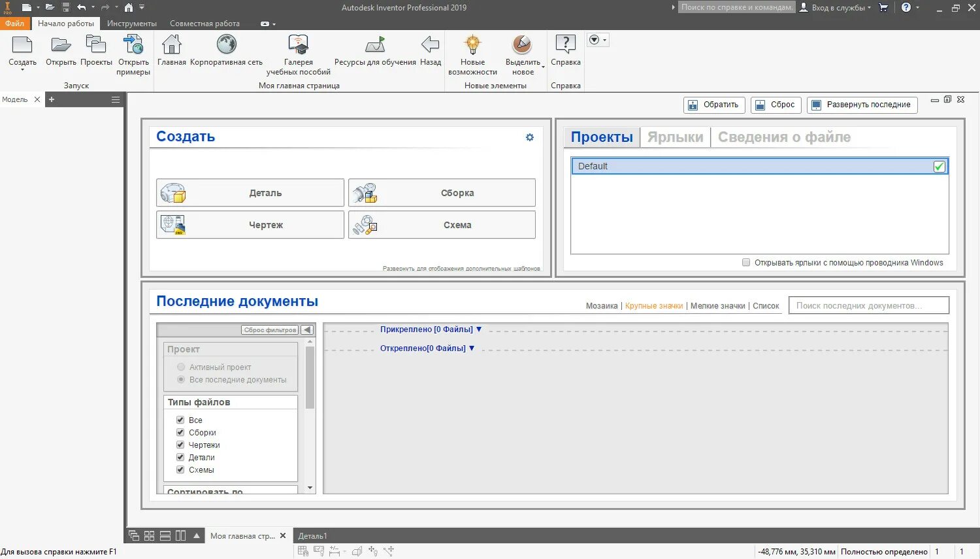This screenshot has height=559, width=980.
Task: Click Ресурсы для обучения icon
Action: [x=375, y=45]
